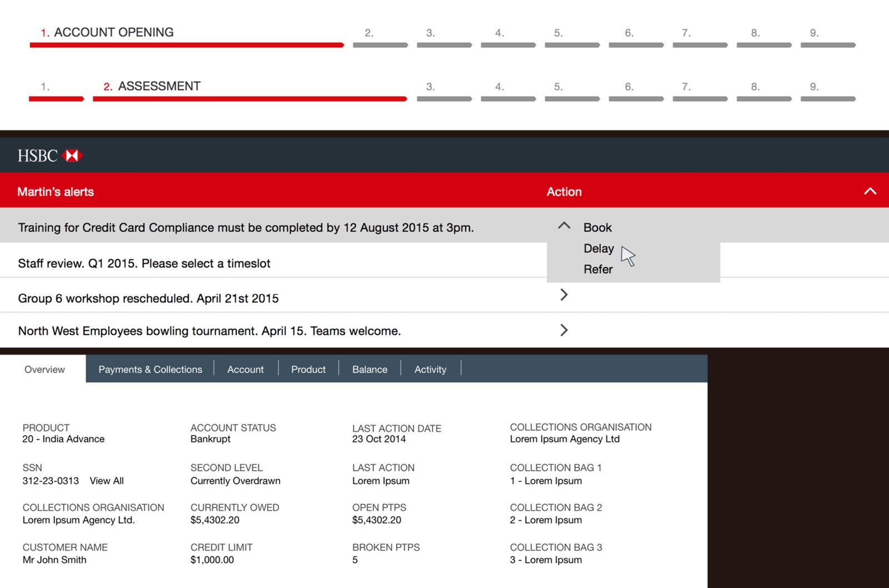Select the Staff review Q1 2015 alert
The width and height of the screenshot is (889, 588).
tap(144, 263)
